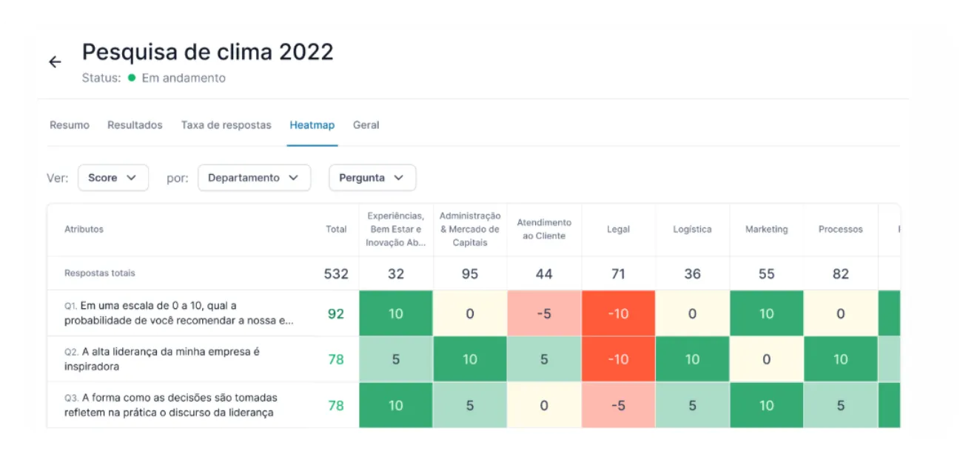Click the Legal column header

click(618, 230)
